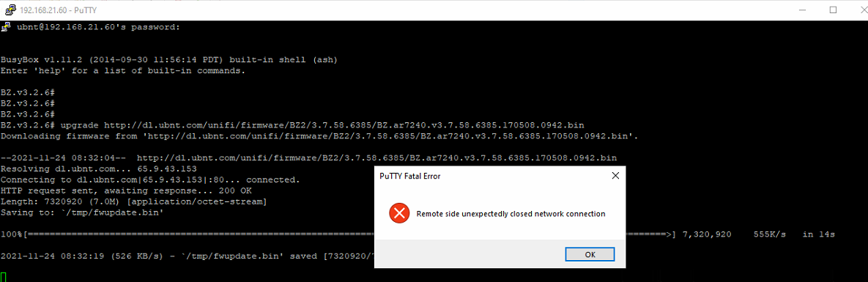Click the 'Resolving dl.ubnt.com' output line

pos(99,168)
